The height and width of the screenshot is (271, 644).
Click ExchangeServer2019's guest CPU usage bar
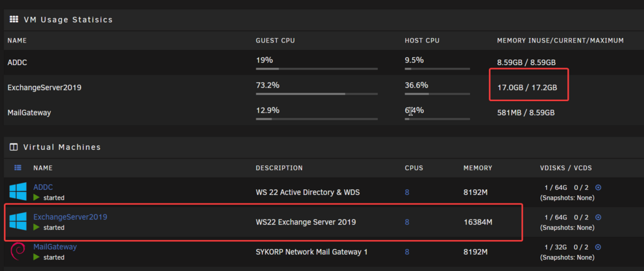[x=317, y=94]
